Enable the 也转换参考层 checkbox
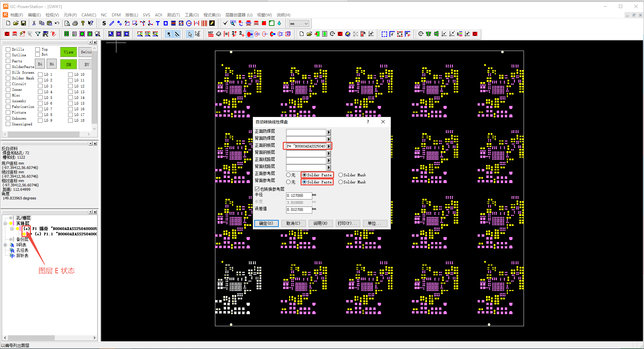Image resolution: width=644 pixels, height=349 pixels. (x=257, y=189)
